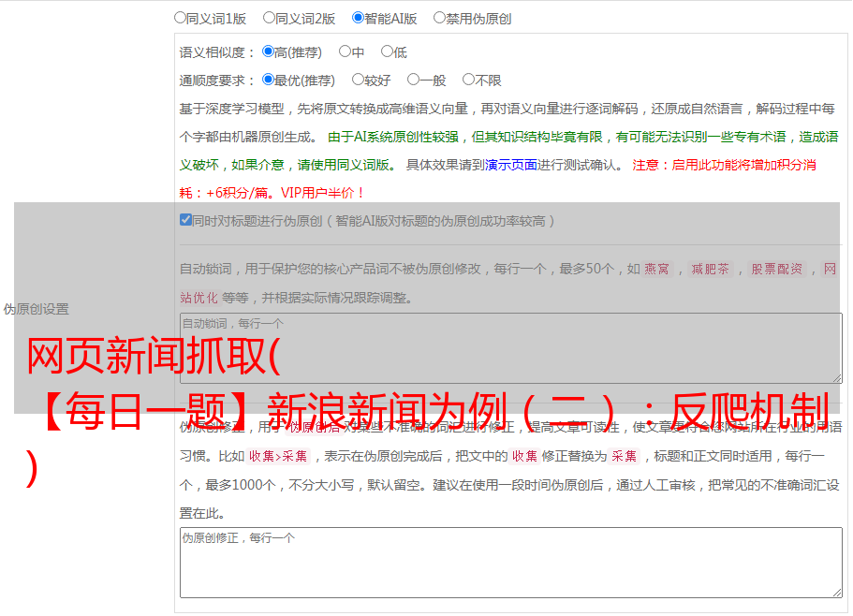The height and width of the screenshot is (616, 853).
Task: Choose 禁用伪原创 to disable rewriting
Action: click(439, 18)
